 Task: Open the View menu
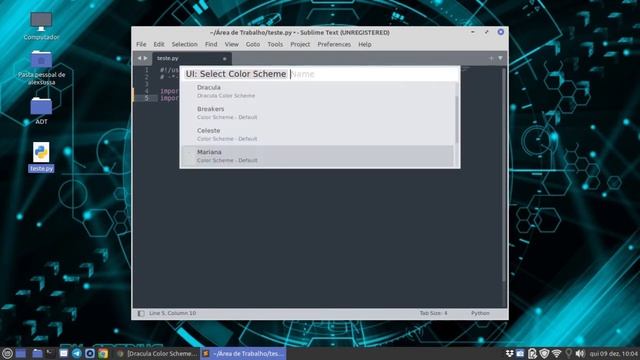(231, 44)
